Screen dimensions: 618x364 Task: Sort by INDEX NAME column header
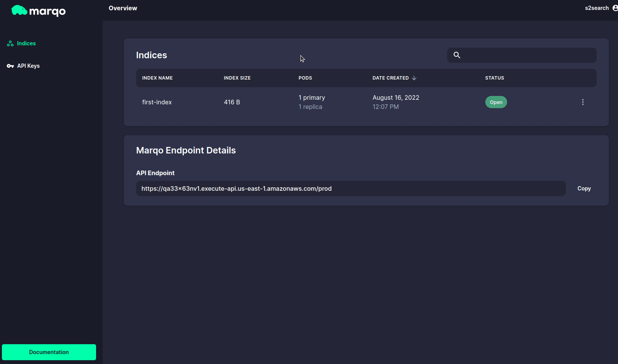(157, 78)
